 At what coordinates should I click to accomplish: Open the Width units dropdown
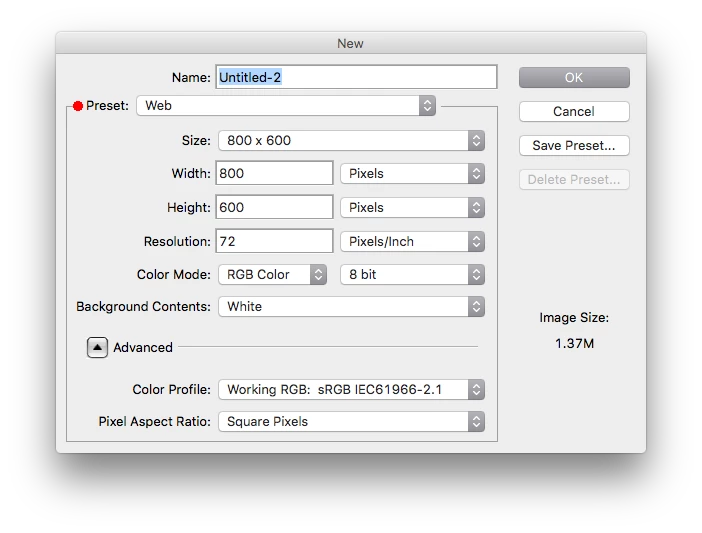[412, 174]
